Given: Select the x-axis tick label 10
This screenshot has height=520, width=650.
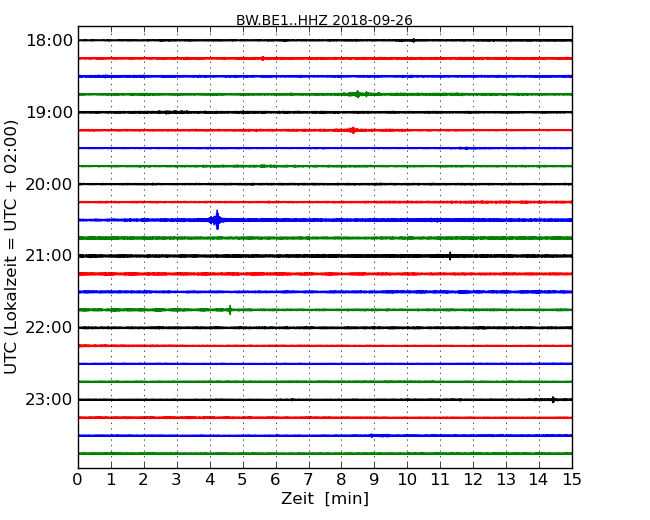Looking at the screenshot, I should [x=407, y=480].
